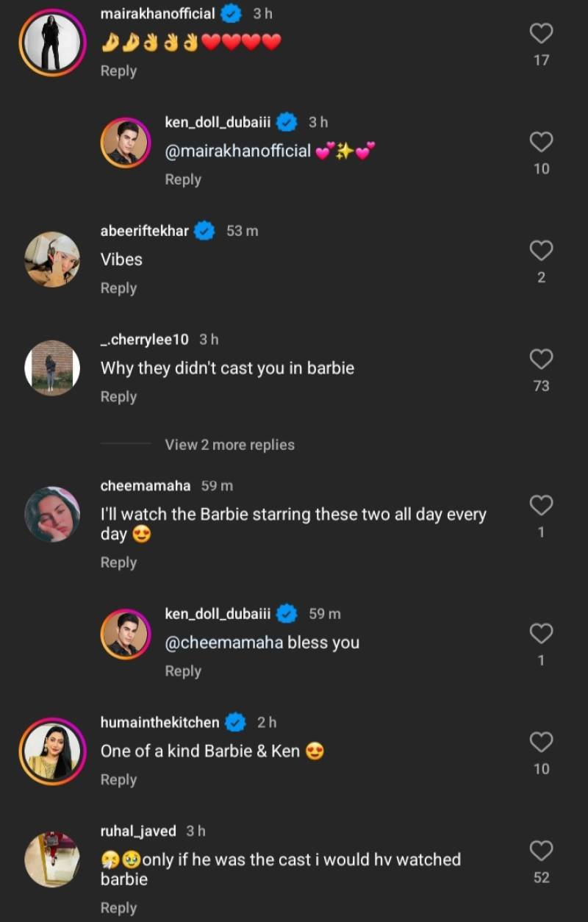588x922 pixels.
Task: Expand 'View 2 more replies'
Action: click(x=229, y=445)
